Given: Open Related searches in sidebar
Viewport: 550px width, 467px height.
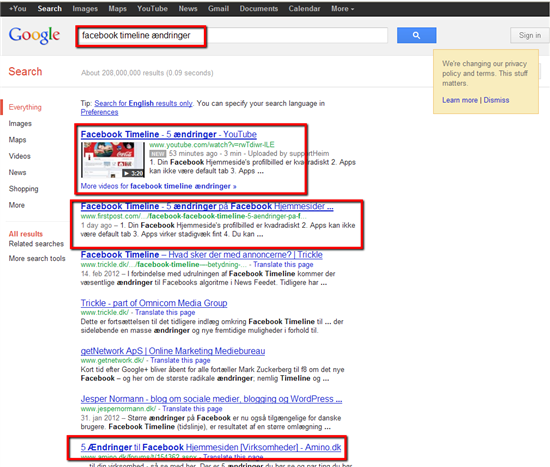Looking at the screenshot, I should (x=36, y=243).
